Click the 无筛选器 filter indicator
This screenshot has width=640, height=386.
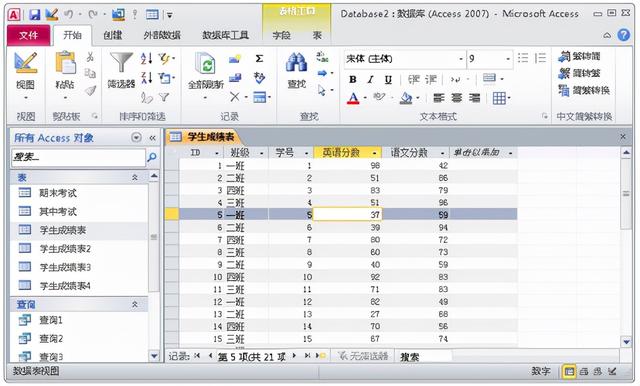point(362,356)
